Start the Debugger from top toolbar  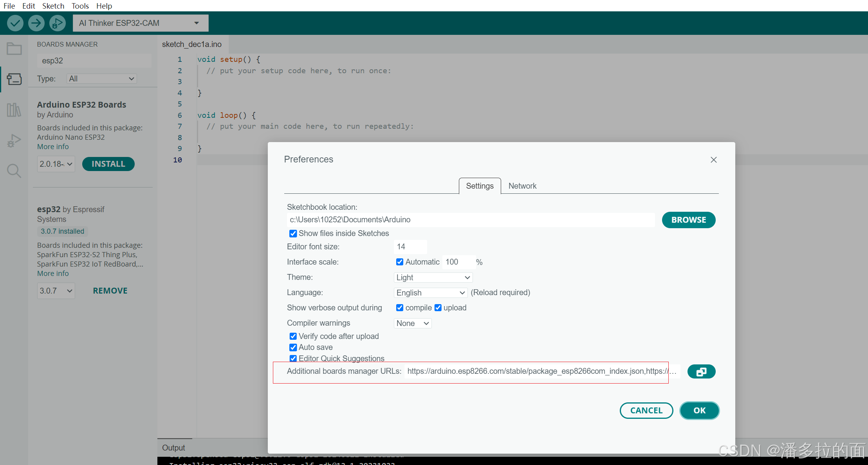pos(57,23)
